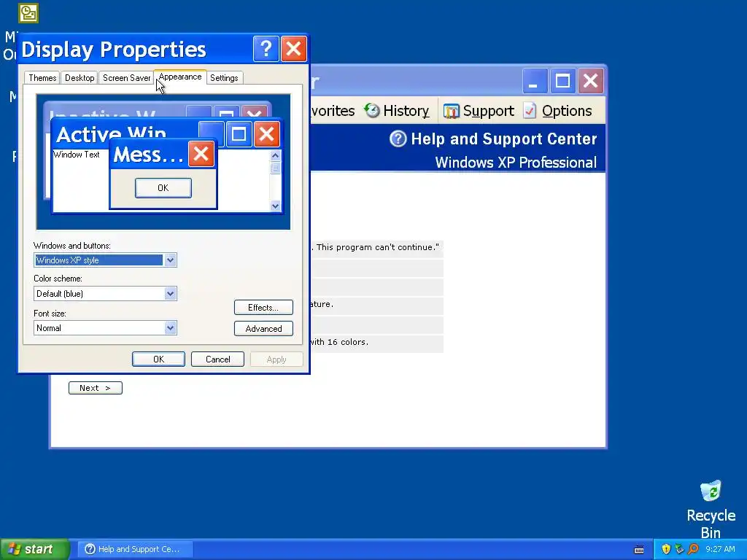This screenshot has width=747, height=560.
Task: Click the preview Message Box OK button
Action: point(163,187)
